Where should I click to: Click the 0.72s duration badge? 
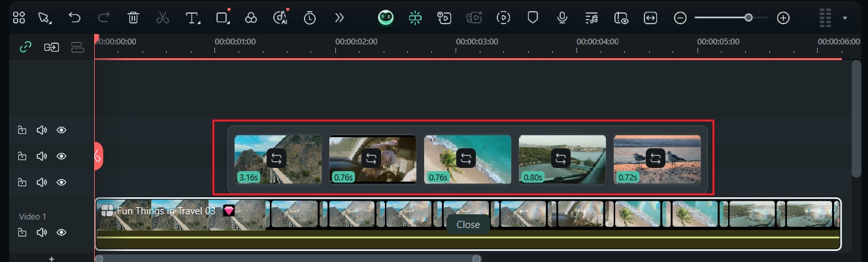pyautogui.click(x=628, y=176)
